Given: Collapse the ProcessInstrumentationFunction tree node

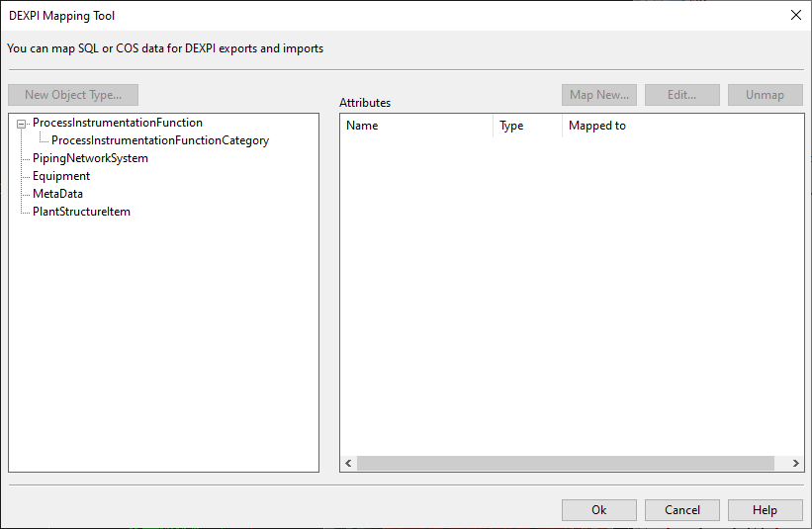Looking at the screenshot, I should click(21, 124).
